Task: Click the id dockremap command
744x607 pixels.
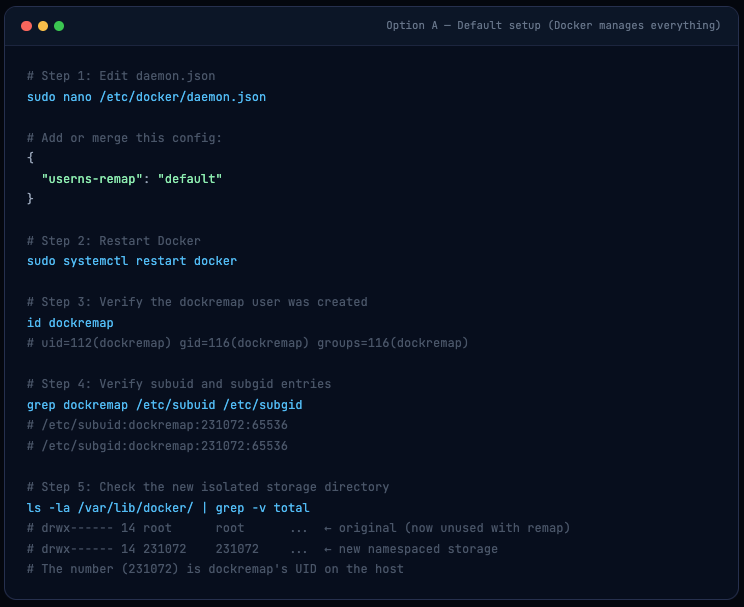Action: pos(70,323)
